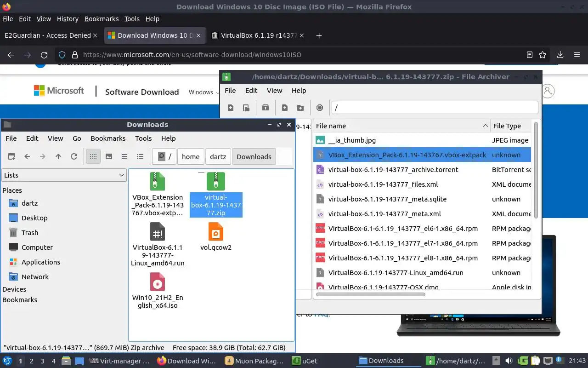Open File menu in File Archiver
588x368 pixels.
pyautogui.click(x=230, y=90)
